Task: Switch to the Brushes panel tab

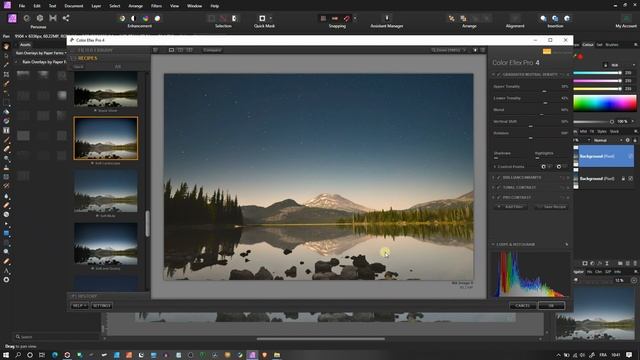Action: click(611, 44)
